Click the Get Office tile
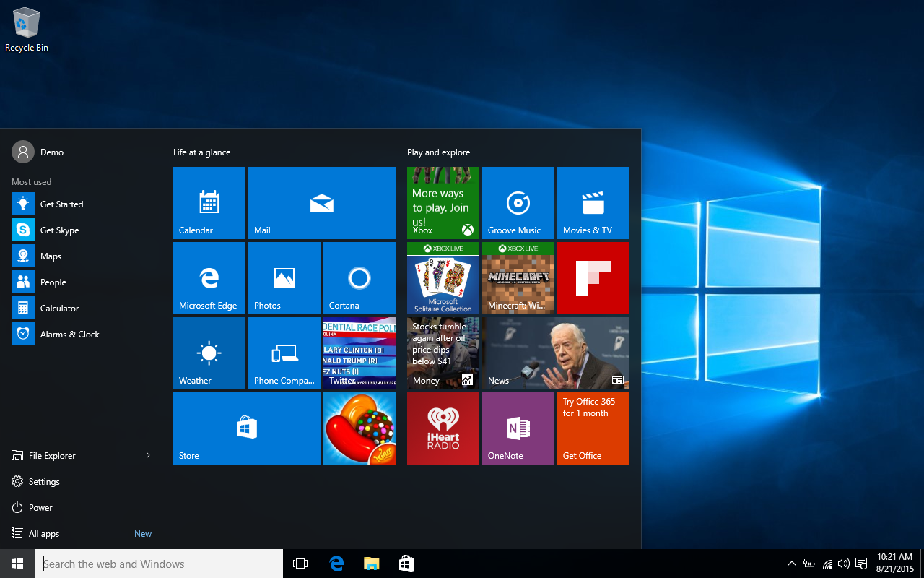 point(593,428)
